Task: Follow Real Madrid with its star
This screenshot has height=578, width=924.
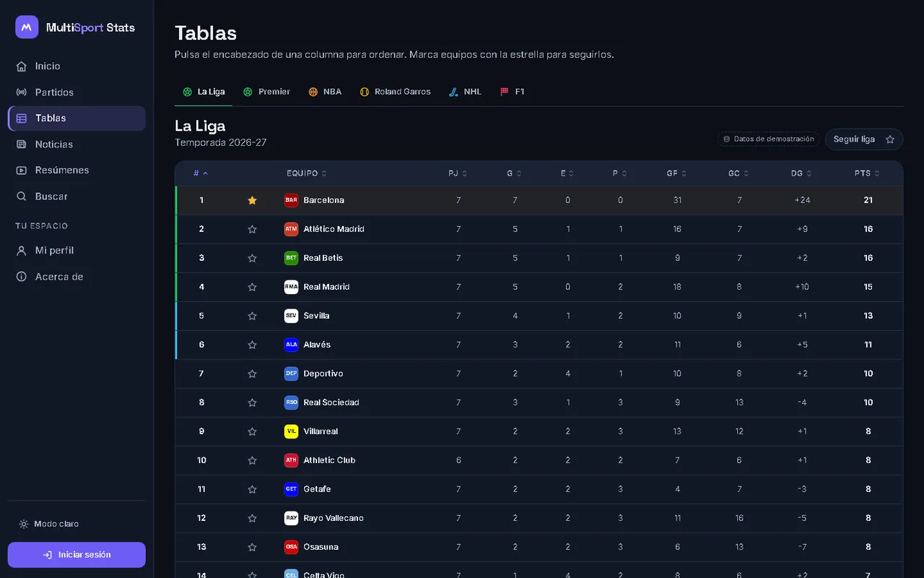Action: click(252, 287)
